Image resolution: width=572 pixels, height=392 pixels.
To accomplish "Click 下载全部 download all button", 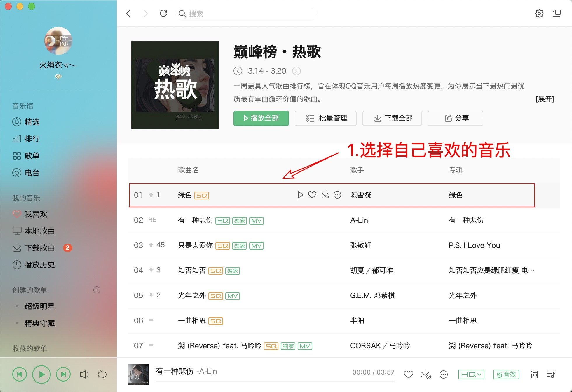I will pos(392,118).
